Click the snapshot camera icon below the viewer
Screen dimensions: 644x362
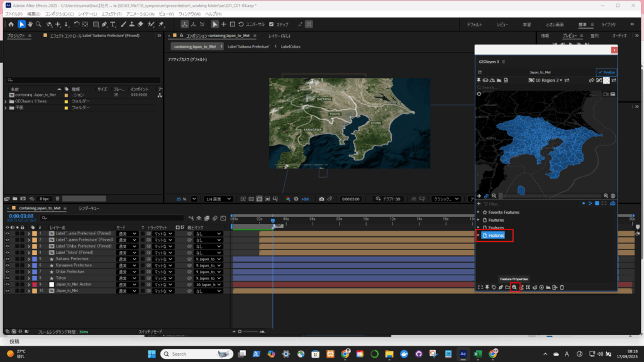point(321,199)
